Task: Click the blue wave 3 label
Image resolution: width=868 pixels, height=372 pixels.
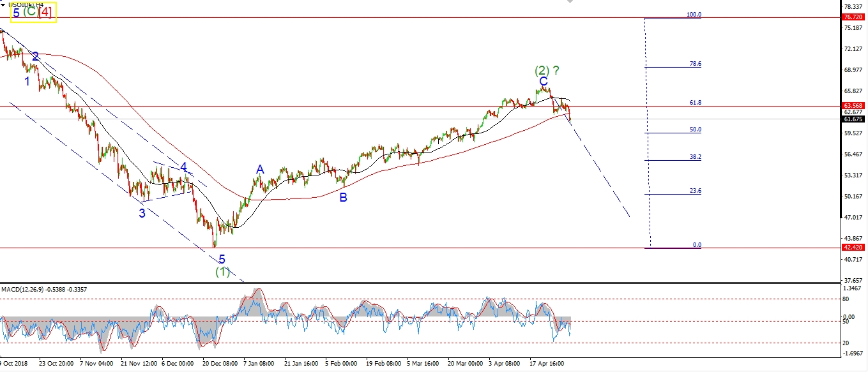Action: coord(142,213)
